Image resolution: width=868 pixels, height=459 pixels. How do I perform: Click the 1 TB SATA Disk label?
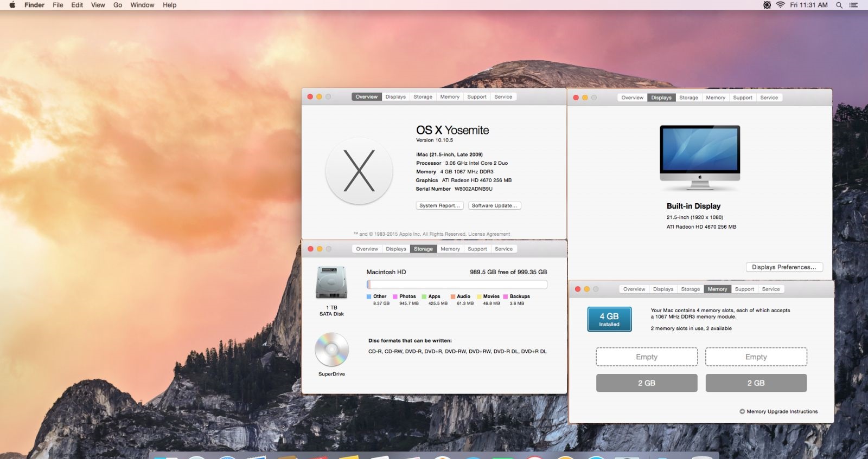click(331, 311)
